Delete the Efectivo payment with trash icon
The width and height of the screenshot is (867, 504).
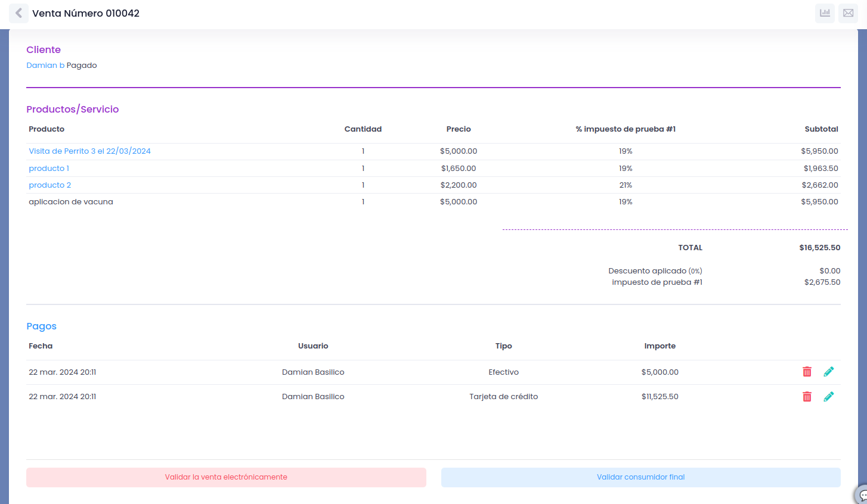tap(807, 372)
